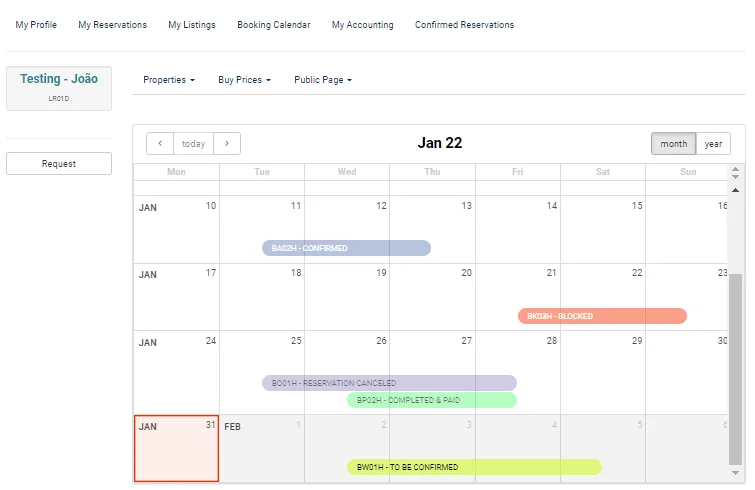The image size is (755, 490).
Task: Click the double-arrow sort icon in header
Action: (735, 173)
